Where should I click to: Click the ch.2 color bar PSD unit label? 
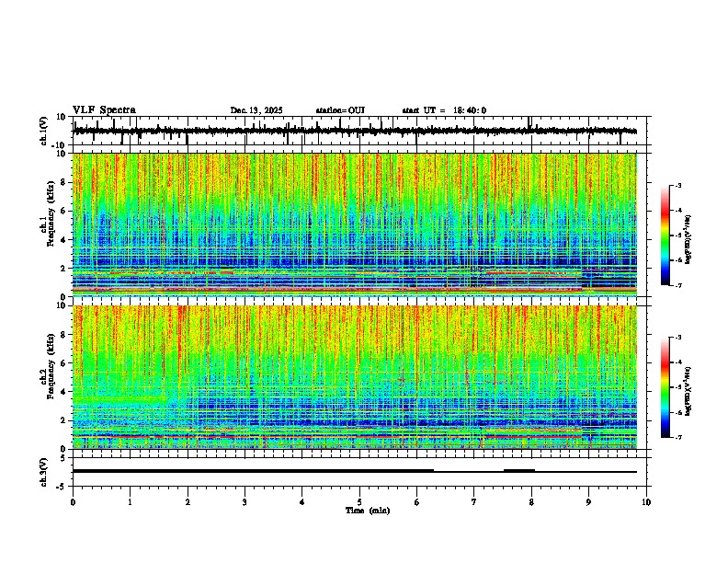point(688,391)
